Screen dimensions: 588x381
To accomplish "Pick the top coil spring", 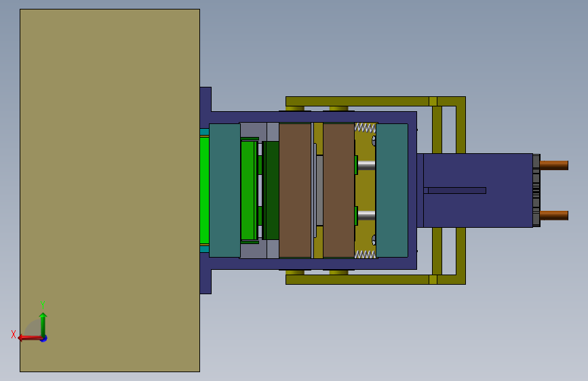I will click(x=365, y=128).
